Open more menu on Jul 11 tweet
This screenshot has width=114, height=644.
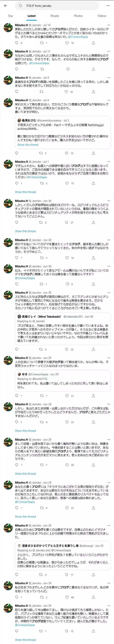(109, 51)
